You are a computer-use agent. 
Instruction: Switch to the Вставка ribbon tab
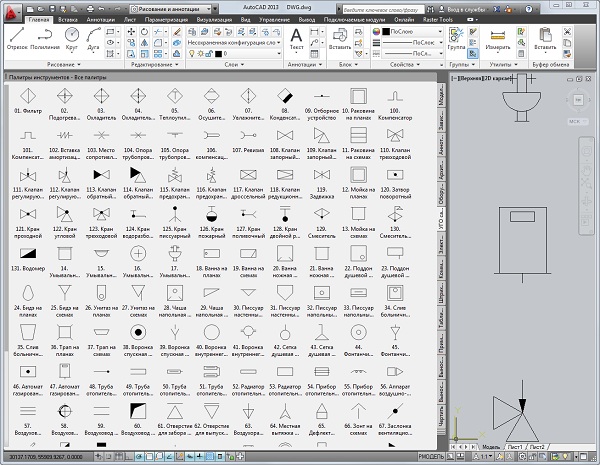click(x=70, y=19)
